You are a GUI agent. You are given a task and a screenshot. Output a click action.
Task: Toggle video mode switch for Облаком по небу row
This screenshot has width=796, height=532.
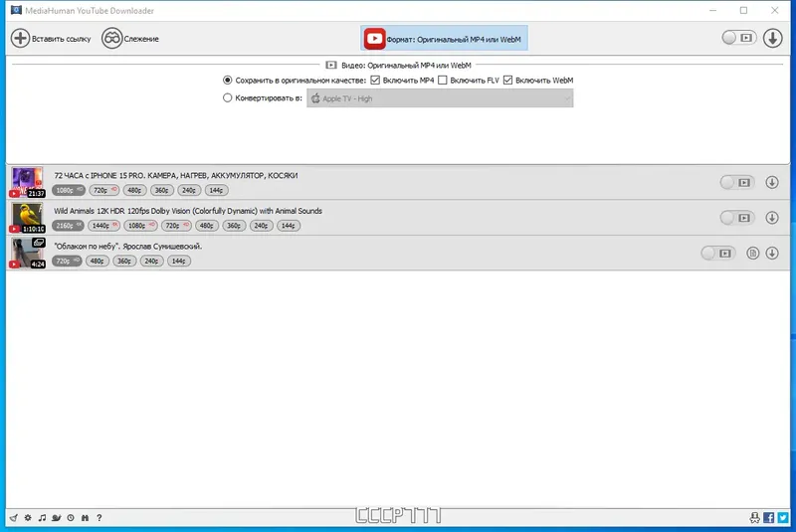pos(717,253)
